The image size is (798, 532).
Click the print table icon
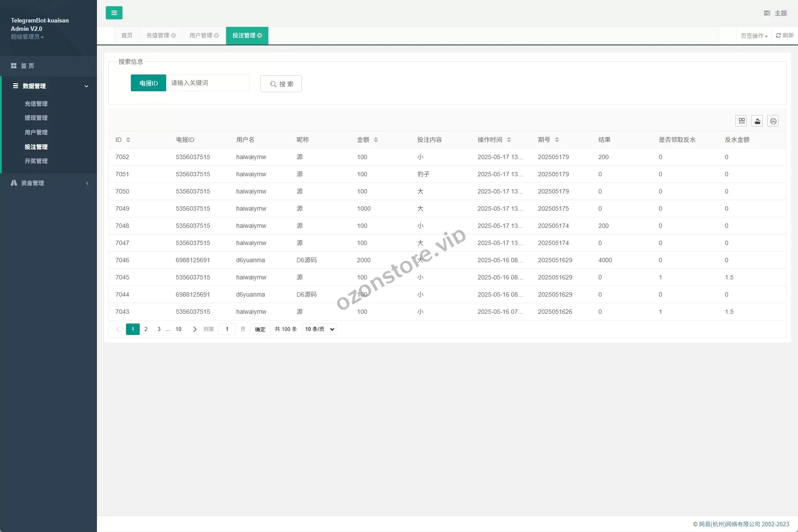pos(773,121)
